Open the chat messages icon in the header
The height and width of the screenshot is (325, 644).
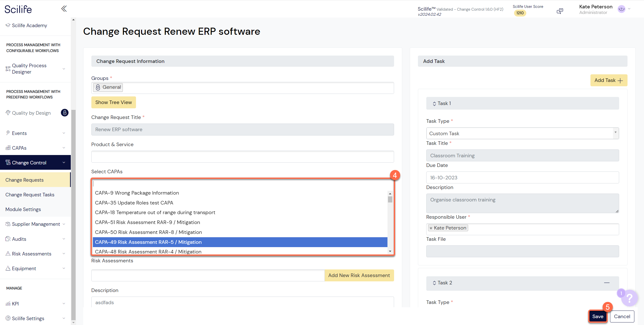click(560, 11)
